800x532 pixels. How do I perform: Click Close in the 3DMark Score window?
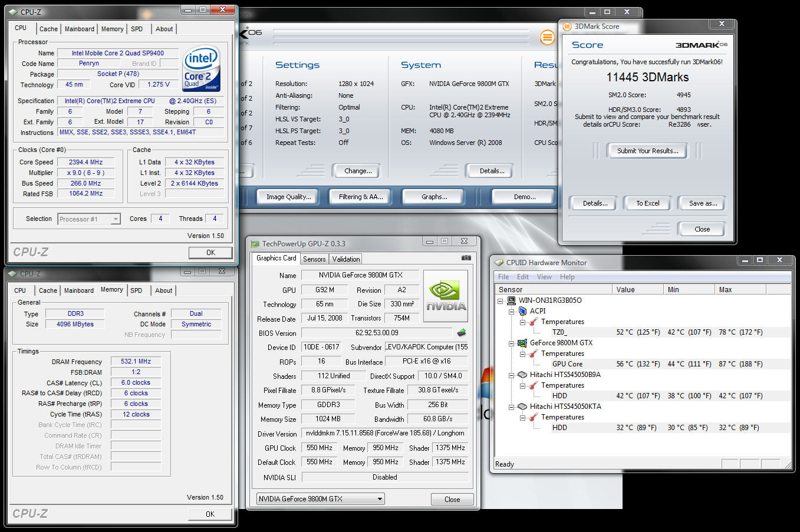pos(702,229)
